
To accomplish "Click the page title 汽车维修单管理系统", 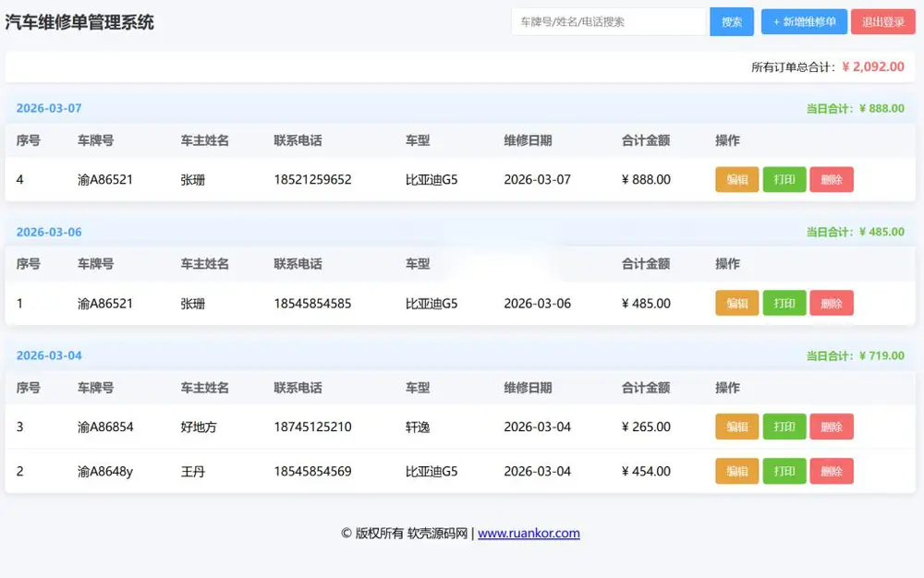I will 79,22.
